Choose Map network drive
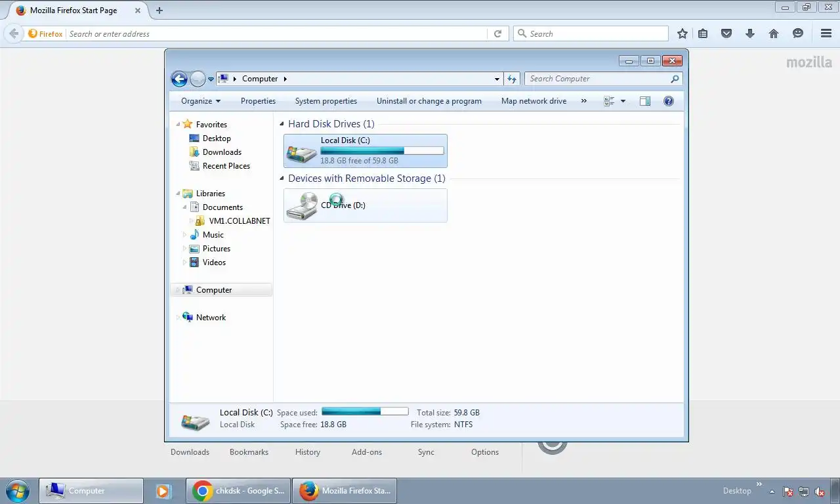 [534, 101]
